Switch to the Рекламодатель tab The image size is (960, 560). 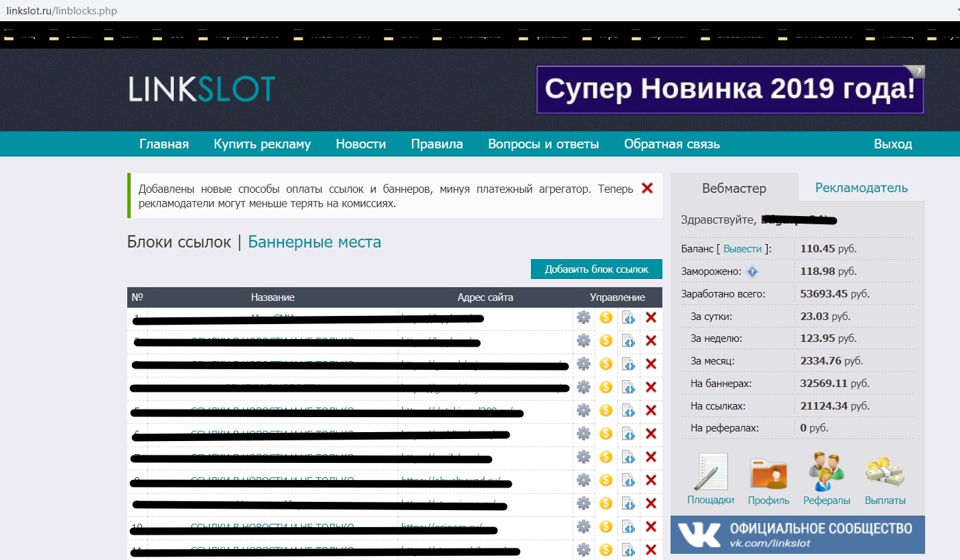click(x=861, y=188)
